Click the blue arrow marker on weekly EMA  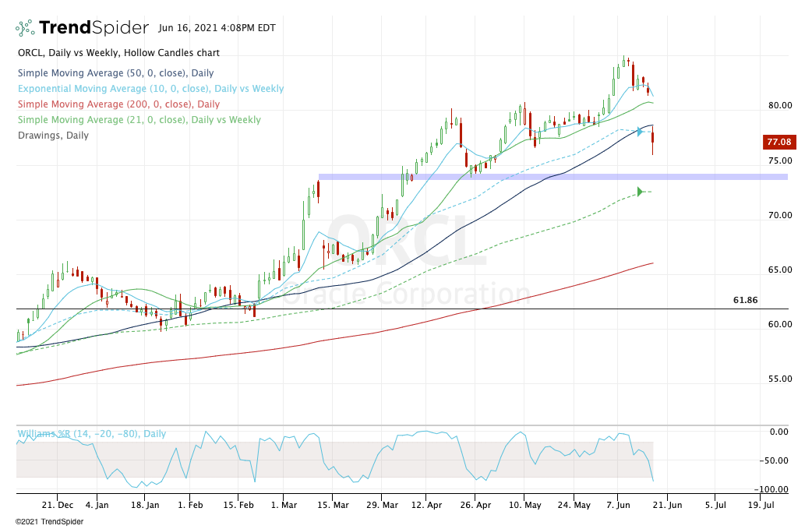[640, 132]
